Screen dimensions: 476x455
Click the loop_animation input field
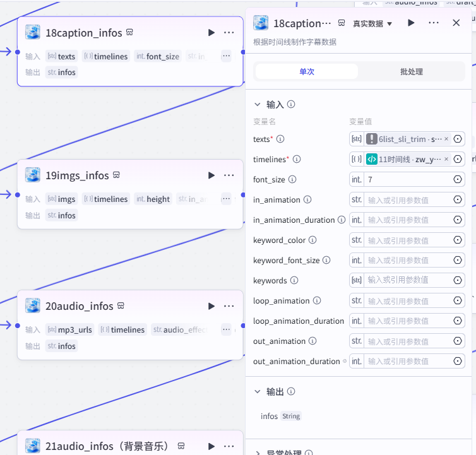pos(408,300)
